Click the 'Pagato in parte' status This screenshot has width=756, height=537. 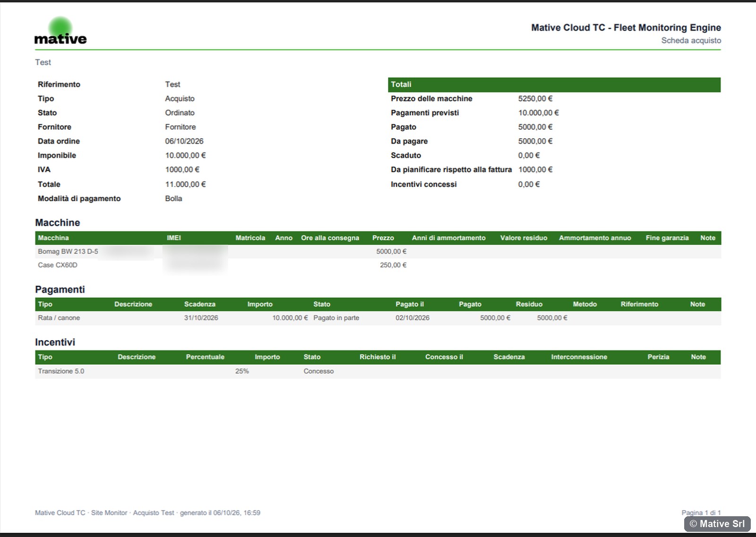coord(336,318)
